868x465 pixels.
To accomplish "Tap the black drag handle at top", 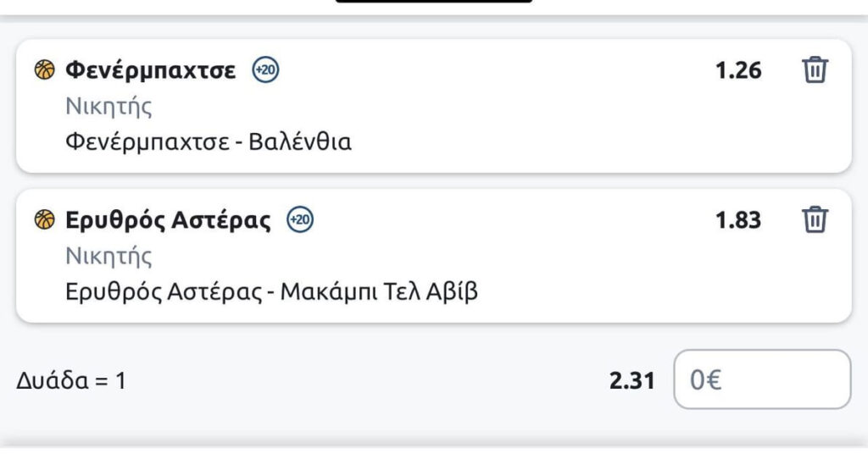I will pos(433,2).
